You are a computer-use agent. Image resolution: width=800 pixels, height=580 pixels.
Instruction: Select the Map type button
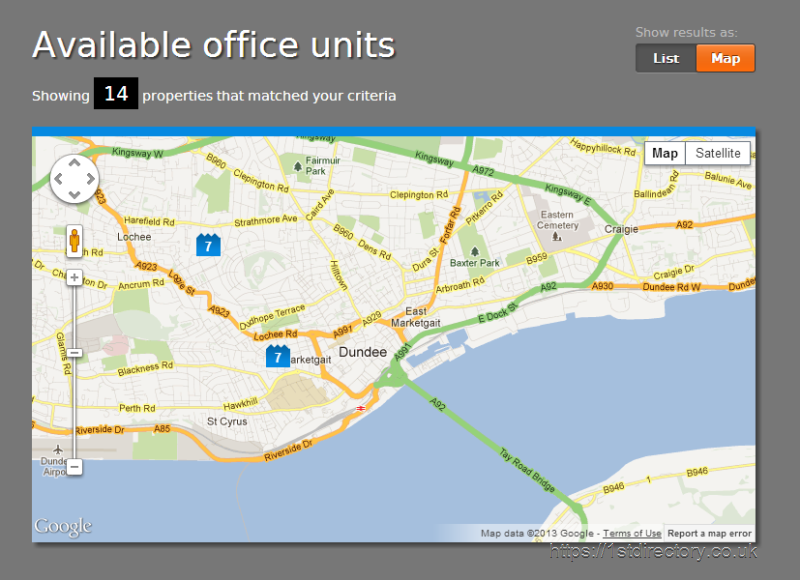(665, 153)
